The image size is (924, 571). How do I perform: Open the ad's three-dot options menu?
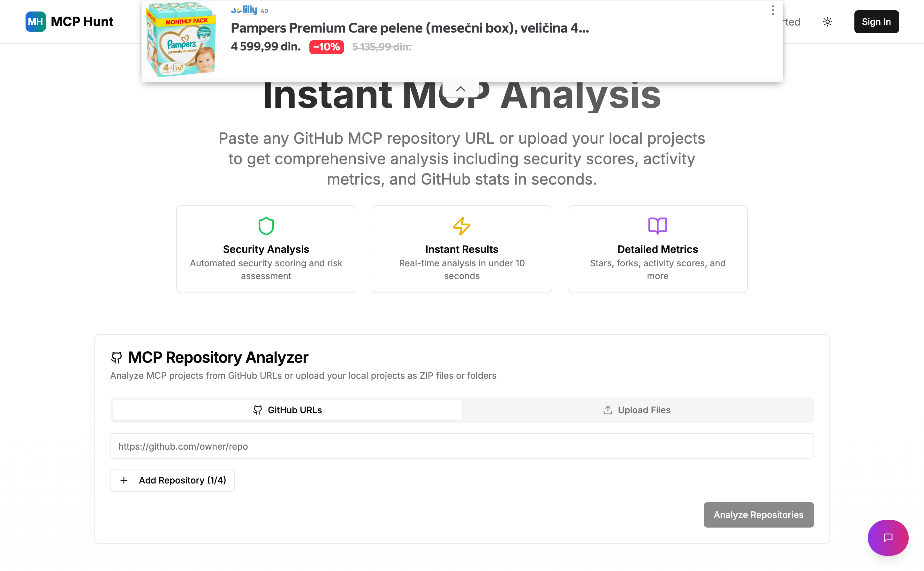[773, 11]
